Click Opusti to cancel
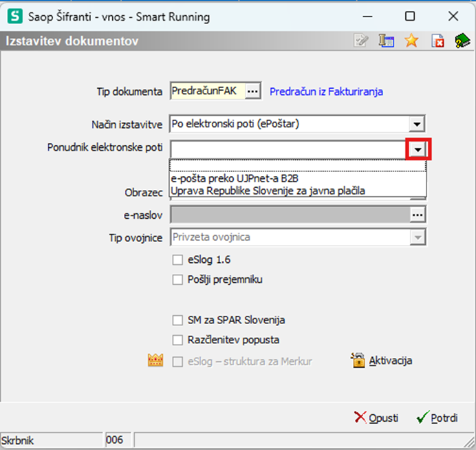The image size is (476, 450). pos(376,418)
